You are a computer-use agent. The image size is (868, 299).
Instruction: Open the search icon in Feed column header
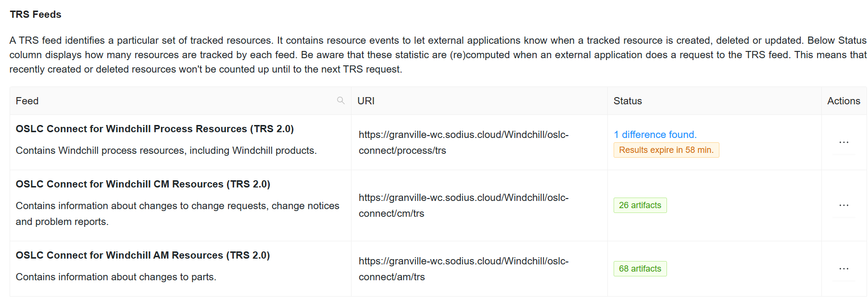click(x=340, y=100)
